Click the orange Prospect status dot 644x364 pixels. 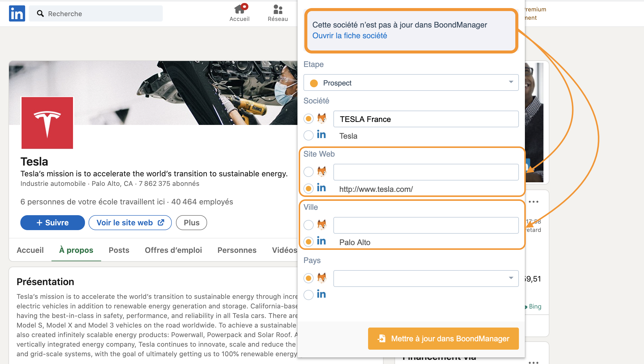314,83
